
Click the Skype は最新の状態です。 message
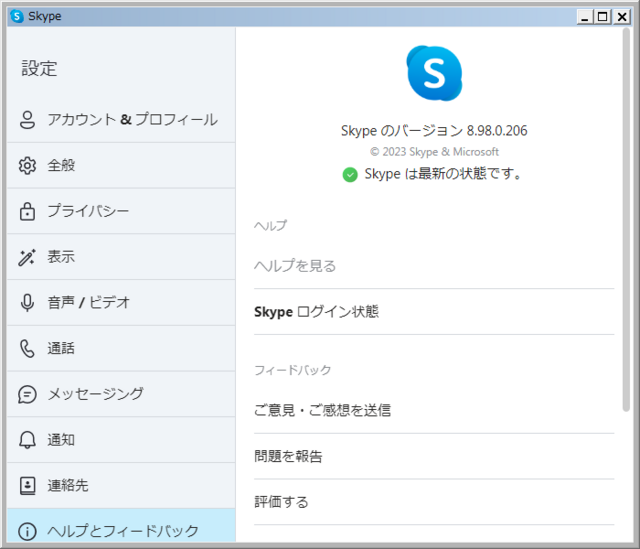(x=442, y=174)
